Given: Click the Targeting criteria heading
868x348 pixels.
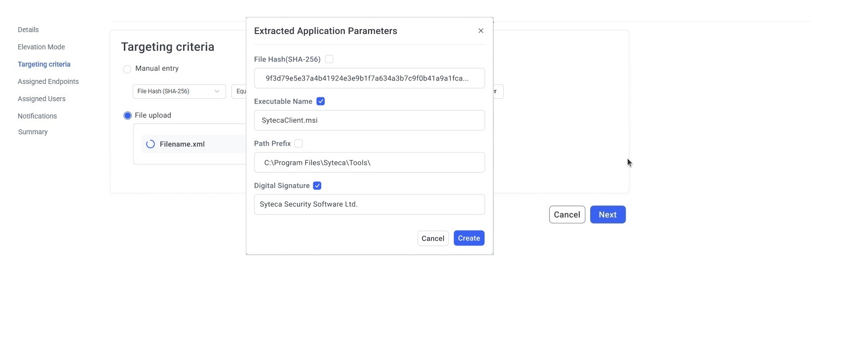Looking at the screenshot, I should pyautogui.click(x=168, y=47).
